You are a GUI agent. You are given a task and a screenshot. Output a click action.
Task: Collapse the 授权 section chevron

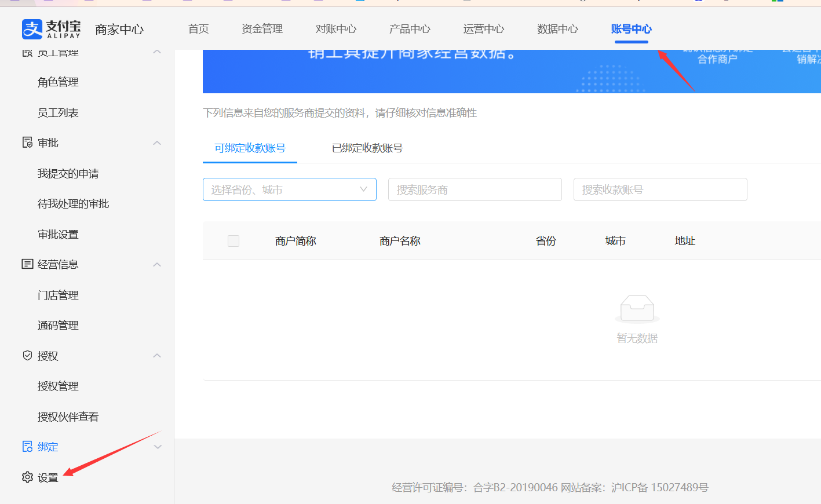click(157, 356)
